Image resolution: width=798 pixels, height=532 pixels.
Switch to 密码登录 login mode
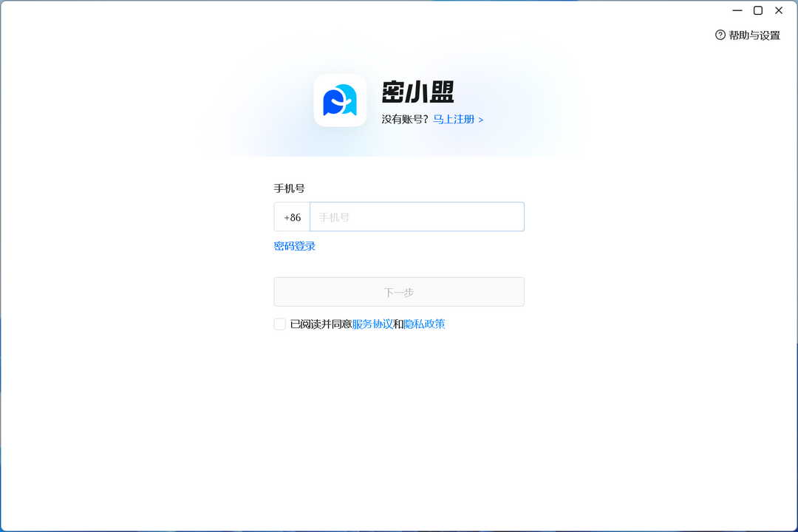point(295,245)
